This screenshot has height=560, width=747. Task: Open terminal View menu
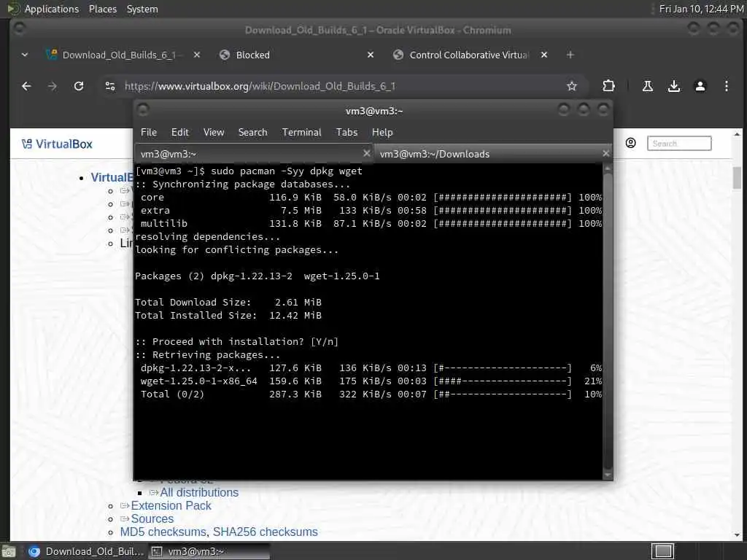pos(214,133)
